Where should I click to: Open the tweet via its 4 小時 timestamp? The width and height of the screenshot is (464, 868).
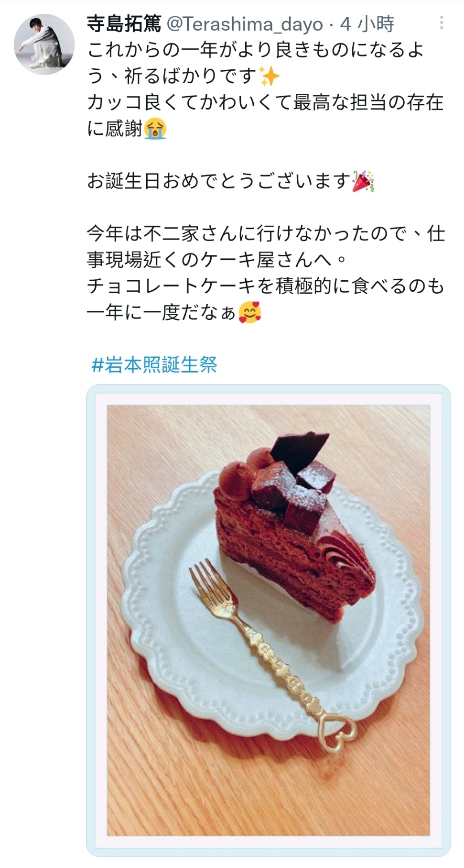click(x=367, y=23)
